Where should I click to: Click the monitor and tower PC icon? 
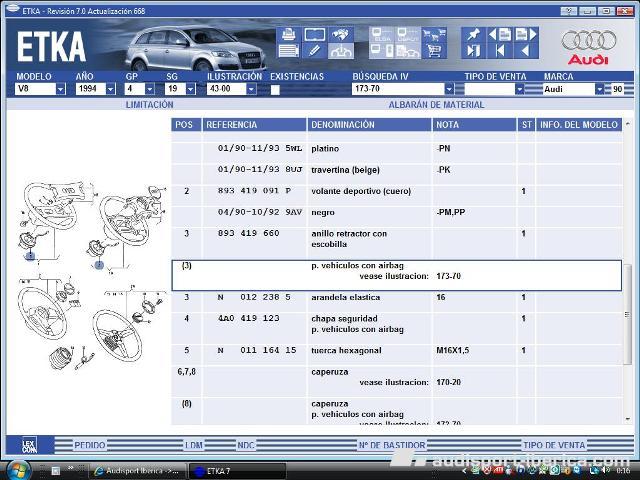click(382, 51)
